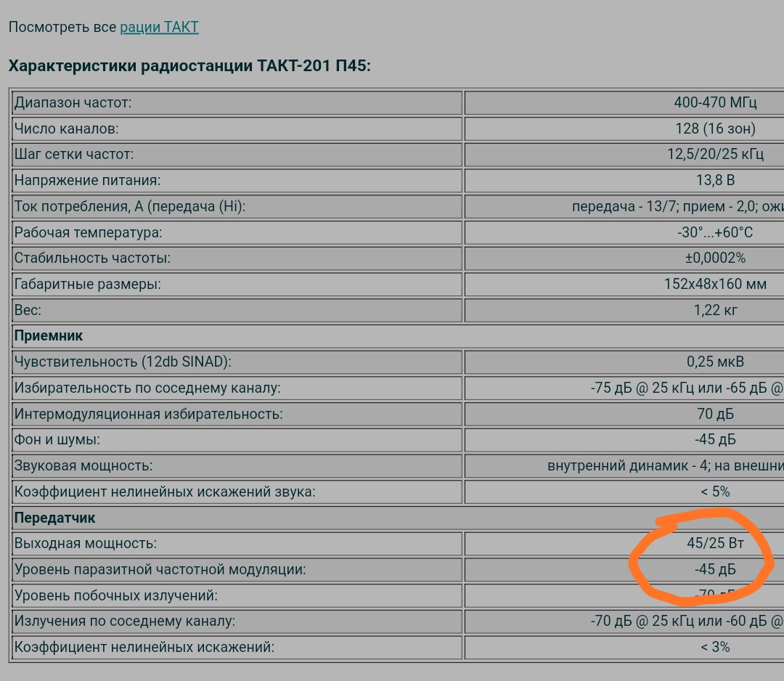Viewport: 784px width, 681px height.
Task: Select the 'Интермодуляционная избирательность' row label
Action: coord(149,414)
